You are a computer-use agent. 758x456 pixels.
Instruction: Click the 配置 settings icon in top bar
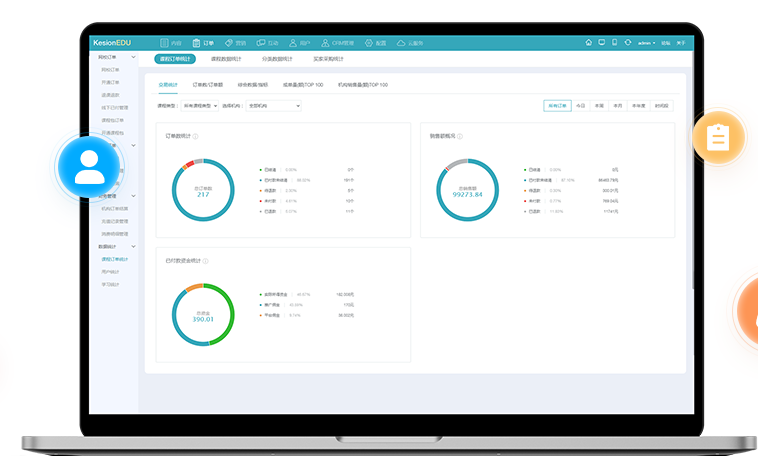pyautogui.click(x=369, y=43)
